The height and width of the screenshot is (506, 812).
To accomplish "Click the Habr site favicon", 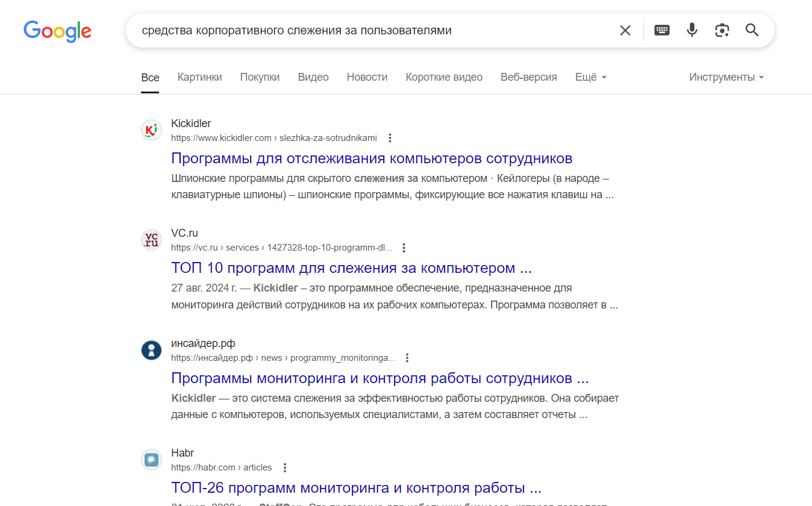I will [151, 460].
